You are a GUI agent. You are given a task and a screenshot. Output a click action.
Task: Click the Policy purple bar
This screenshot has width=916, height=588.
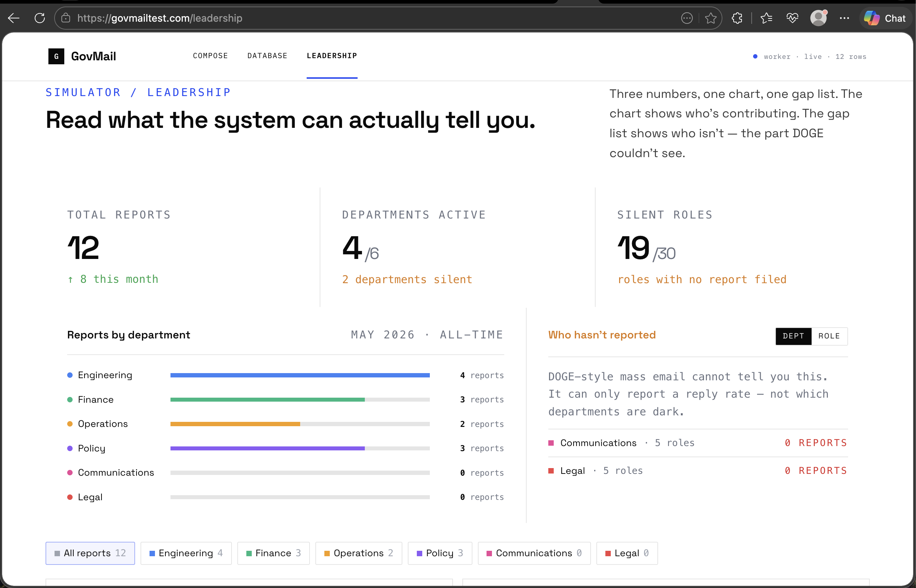tap(267, 448)
